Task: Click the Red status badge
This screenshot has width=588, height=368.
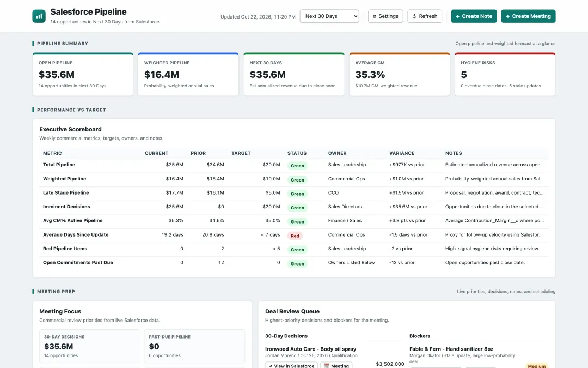Action: coord(295,236)
